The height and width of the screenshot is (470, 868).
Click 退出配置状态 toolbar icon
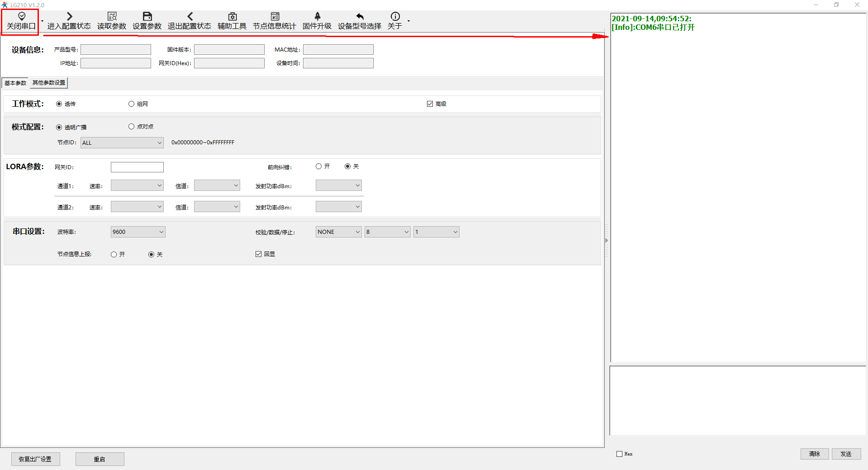[x=190, y=17]
